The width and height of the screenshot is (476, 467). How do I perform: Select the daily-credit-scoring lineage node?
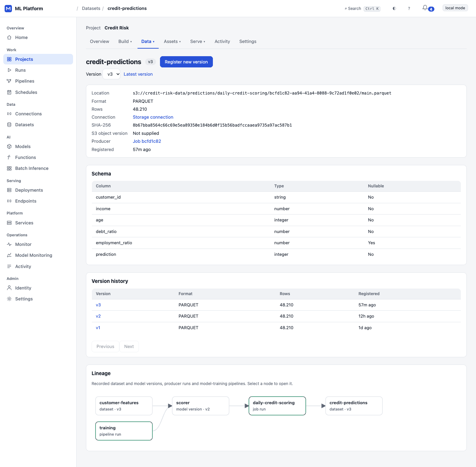coord(277,406)
